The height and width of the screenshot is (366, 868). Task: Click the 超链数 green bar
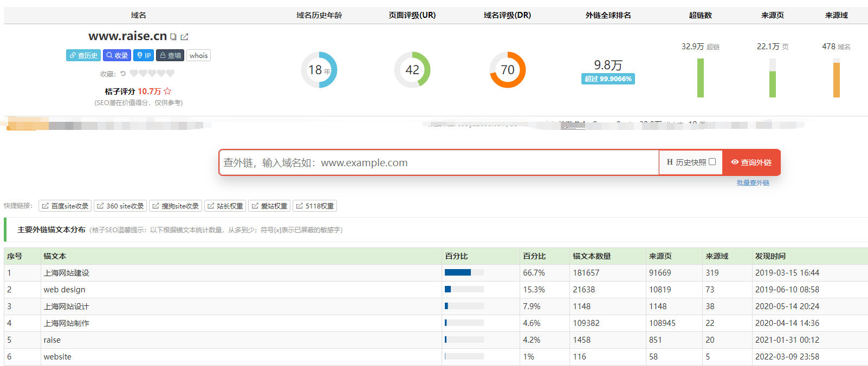[701, 78]
